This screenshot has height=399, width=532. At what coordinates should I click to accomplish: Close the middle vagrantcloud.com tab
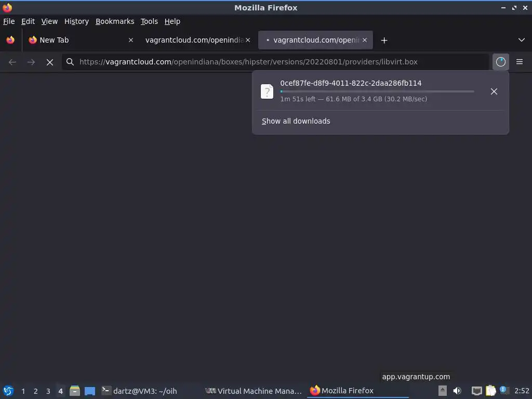point(248,40)
